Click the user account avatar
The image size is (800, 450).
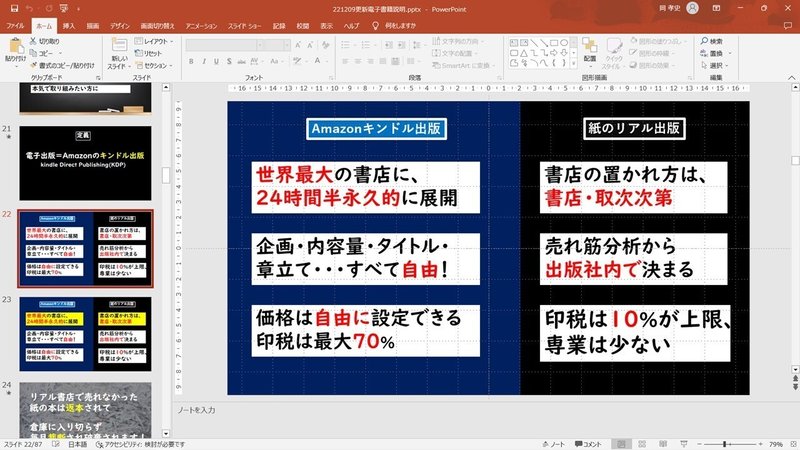pos(692,8)
